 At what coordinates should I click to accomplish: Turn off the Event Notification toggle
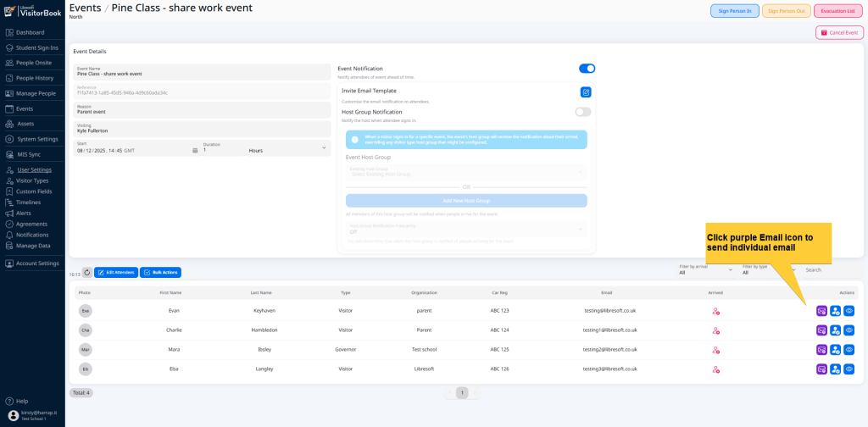click(587, 69)
